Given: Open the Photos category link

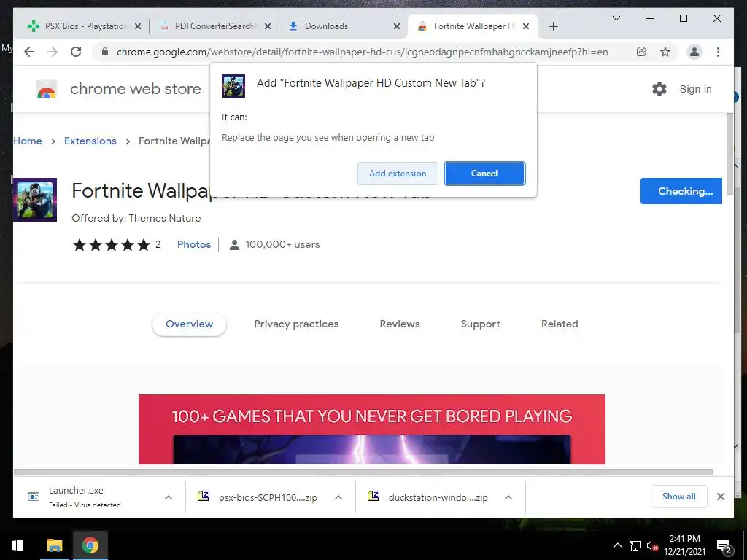Looking at the screenshot, I should point(194,244).
